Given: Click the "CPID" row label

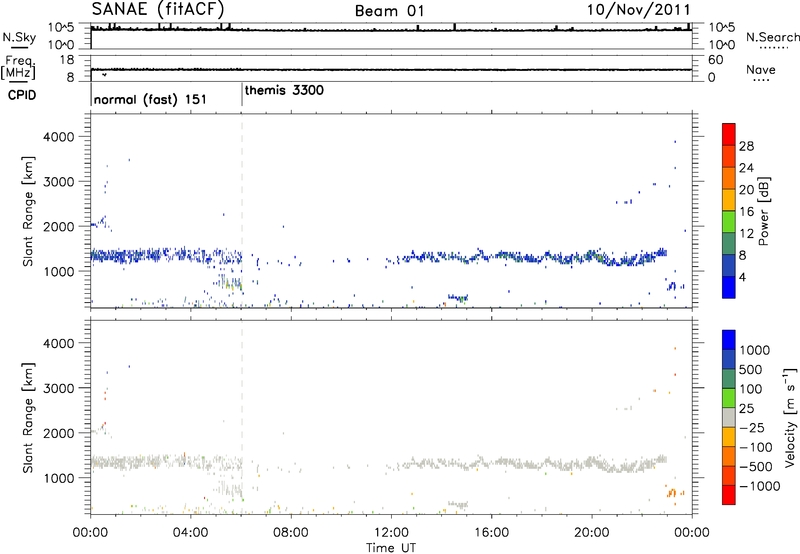Looking at the screenshot, I should pyautogui.click(x=22, y=95).
